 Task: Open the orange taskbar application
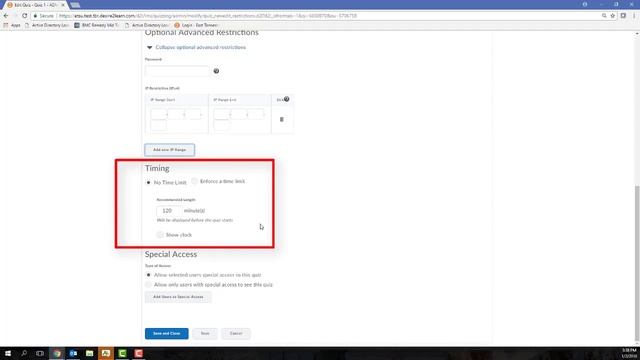(106, 353)
